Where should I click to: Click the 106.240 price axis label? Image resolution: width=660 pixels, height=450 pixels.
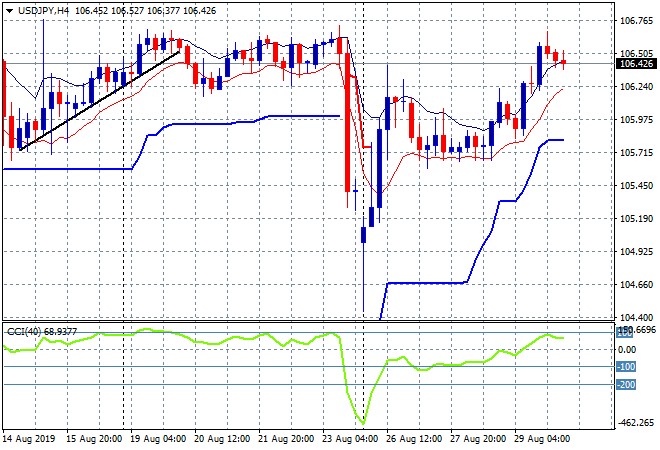pos(636,86)
